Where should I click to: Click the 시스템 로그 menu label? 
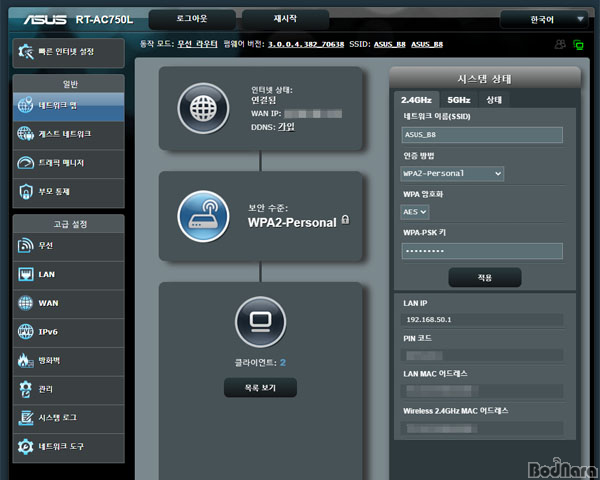(x=57, y=418)
